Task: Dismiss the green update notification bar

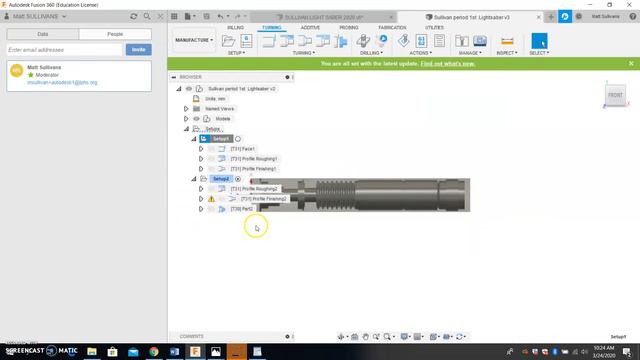Action: [631, 64]
